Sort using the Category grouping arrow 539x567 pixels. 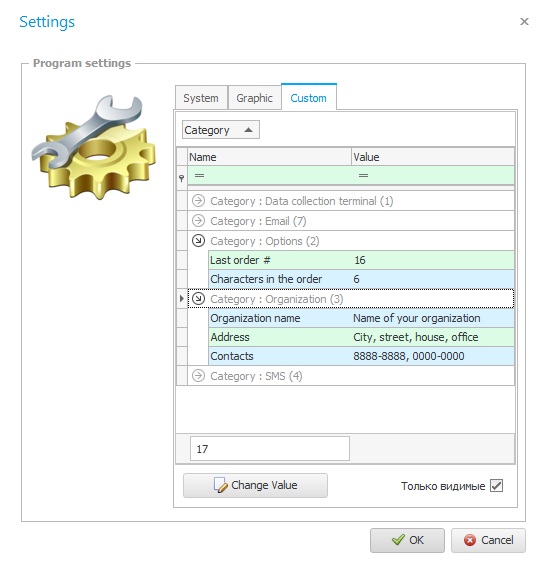tap(248, 130)
